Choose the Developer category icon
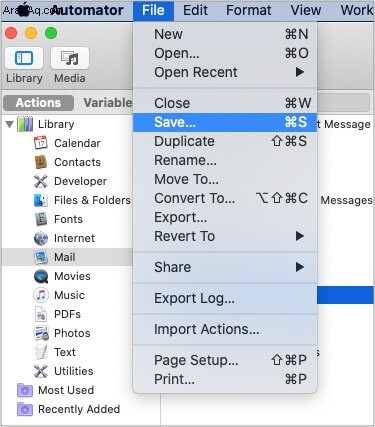 click(x=41, y=181)
